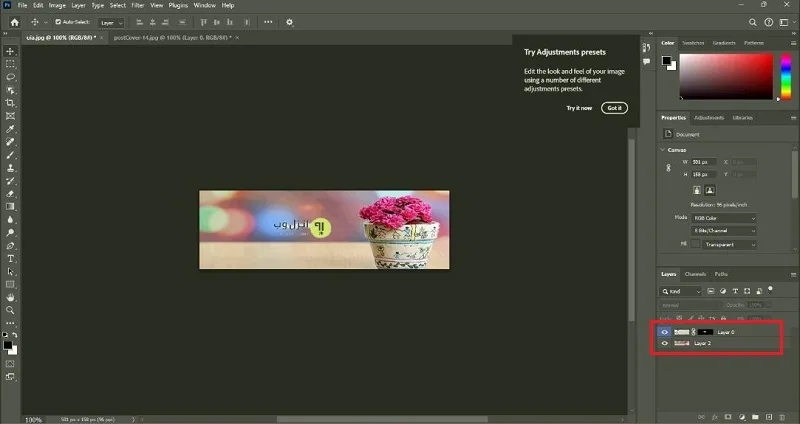Switch to the Channels tab
Viewport: 800px width, 424px height.
click(x=695, y=275)
